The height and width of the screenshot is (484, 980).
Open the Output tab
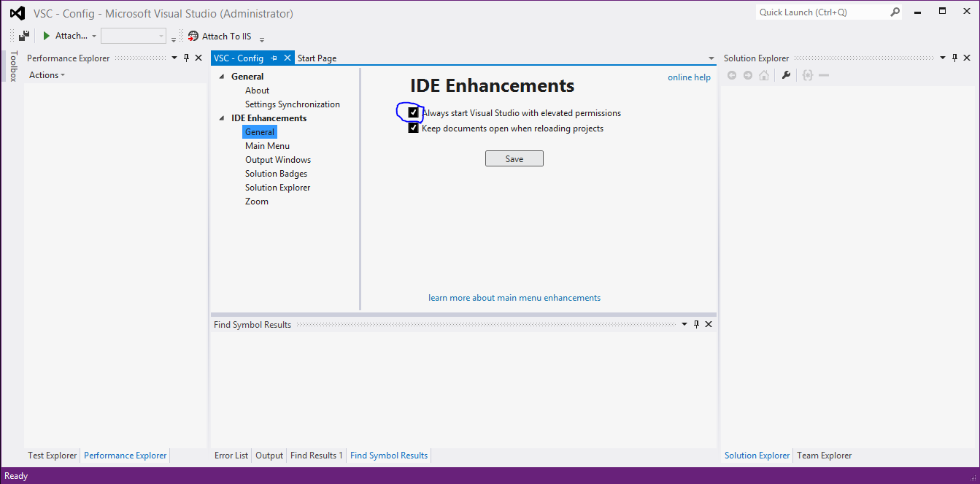[x=269, y=456]
